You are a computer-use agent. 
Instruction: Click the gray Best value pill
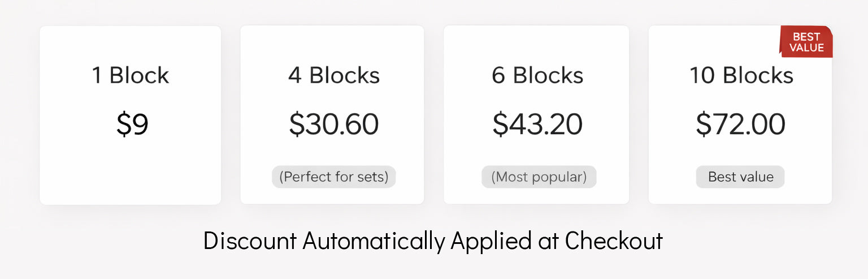740,177
